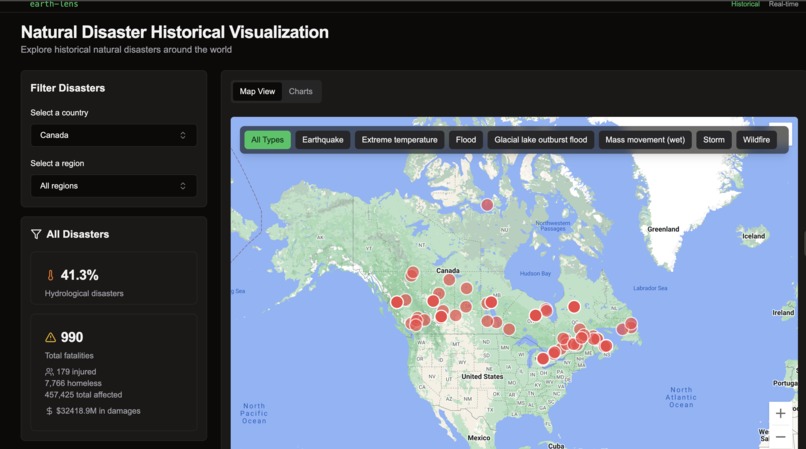Click the thermometer icon next to 41.3%
This screenshot has width=806, height=449.
coord(50,276)
